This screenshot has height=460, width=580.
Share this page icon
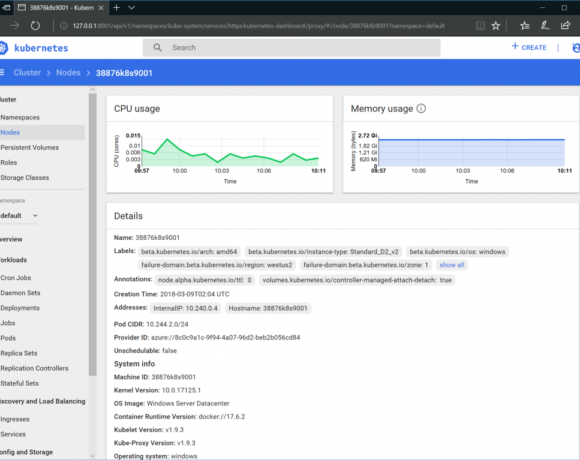(565, 26)
